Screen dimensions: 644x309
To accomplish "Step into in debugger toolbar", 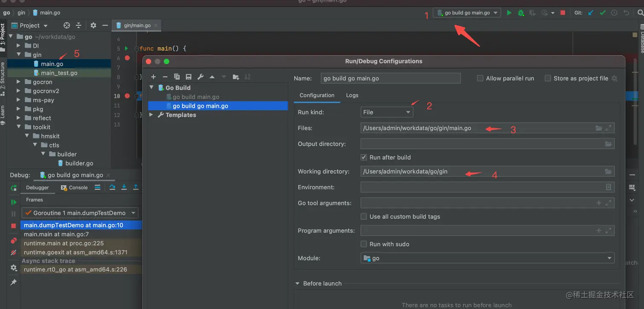I will pyautogui.click(x=124, y=187).
